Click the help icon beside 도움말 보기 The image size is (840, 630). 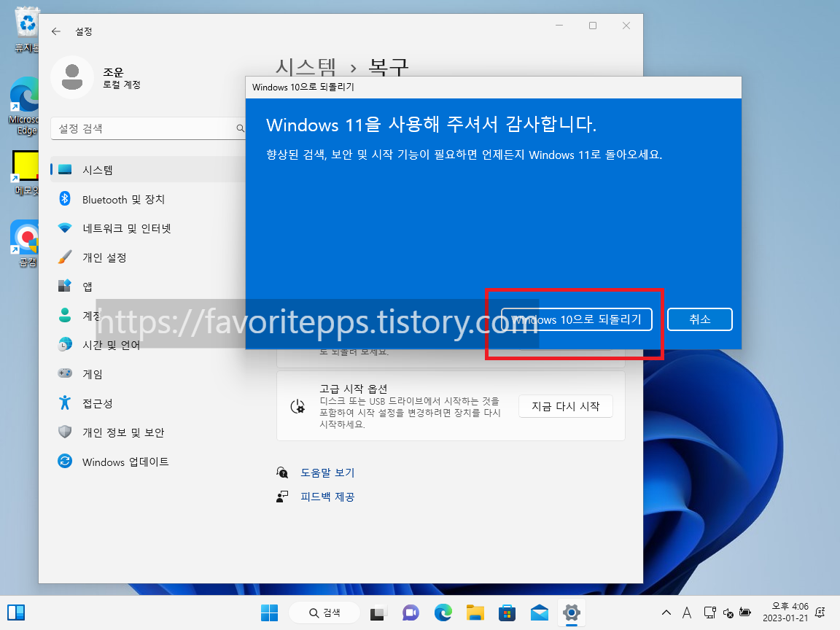(x=282, y=472)
